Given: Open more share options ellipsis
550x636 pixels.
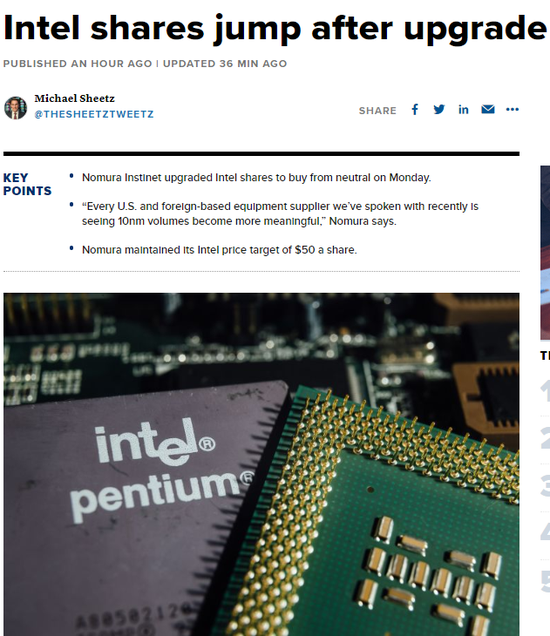Looking at the screenshot, I should tap(512, 110).
